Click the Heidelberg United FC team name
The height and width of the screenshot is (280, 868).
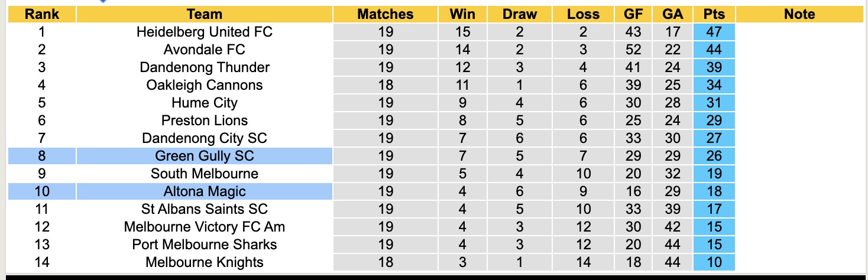pyautogui.click(x=204, y=32)
